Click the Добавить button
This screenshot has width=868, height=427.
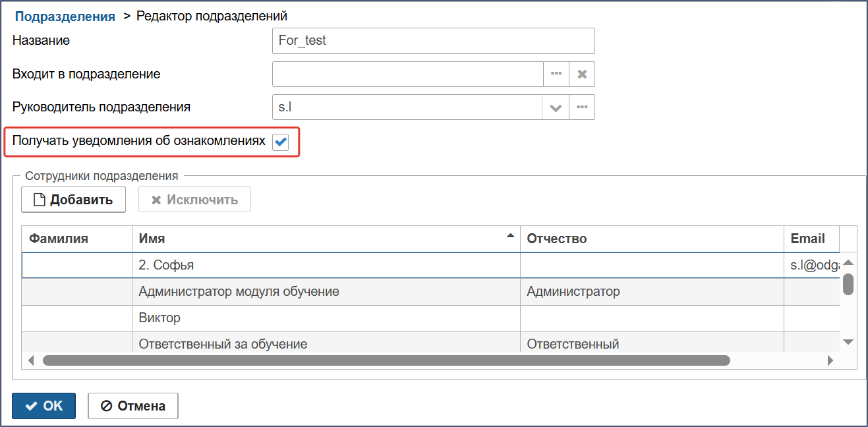(73, 200)
